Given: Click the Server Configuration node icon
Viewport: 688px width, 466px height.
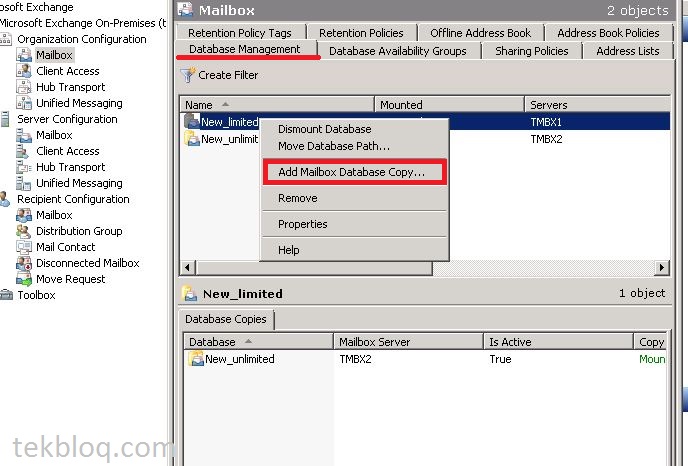Looking at the screenshot, I should click(5, 119).
